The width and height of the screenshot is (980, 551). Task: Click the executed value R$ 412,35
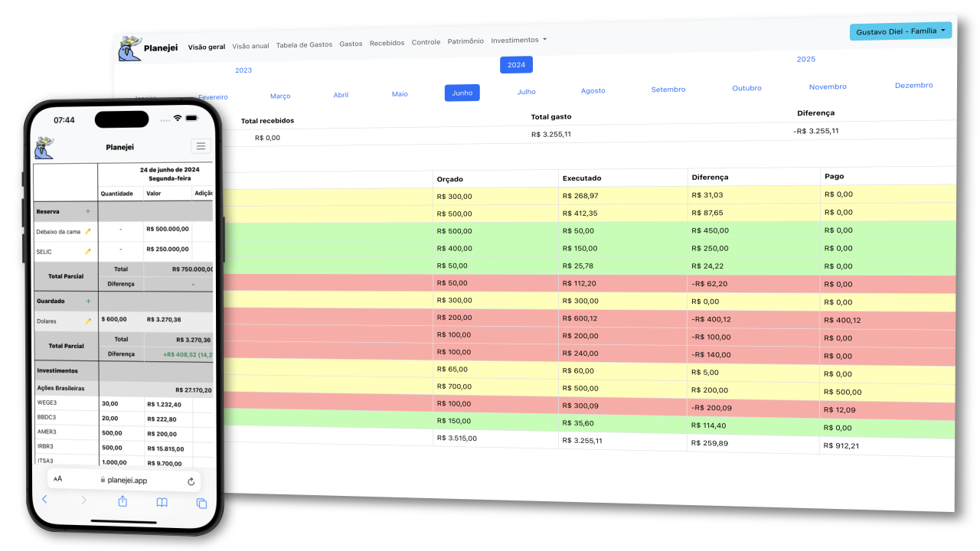pos(580,214)
